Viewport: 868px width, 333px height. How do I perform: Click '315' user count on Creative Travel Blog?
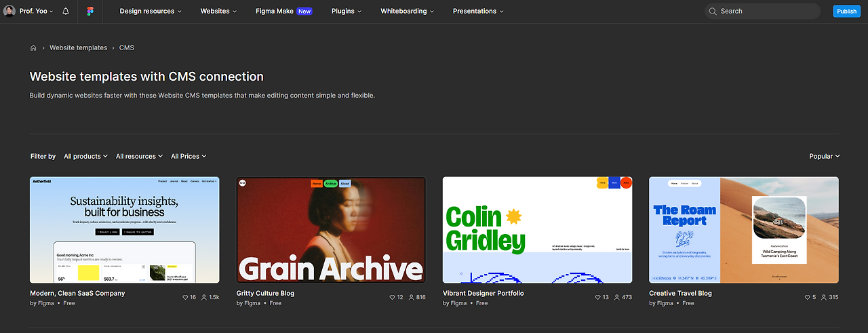click(833, 298)
